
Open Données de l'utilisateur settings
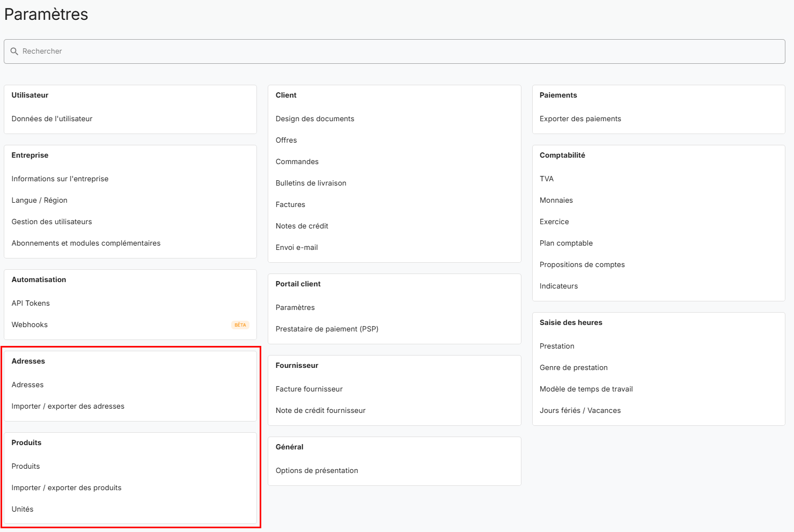(x=52, y=119)
